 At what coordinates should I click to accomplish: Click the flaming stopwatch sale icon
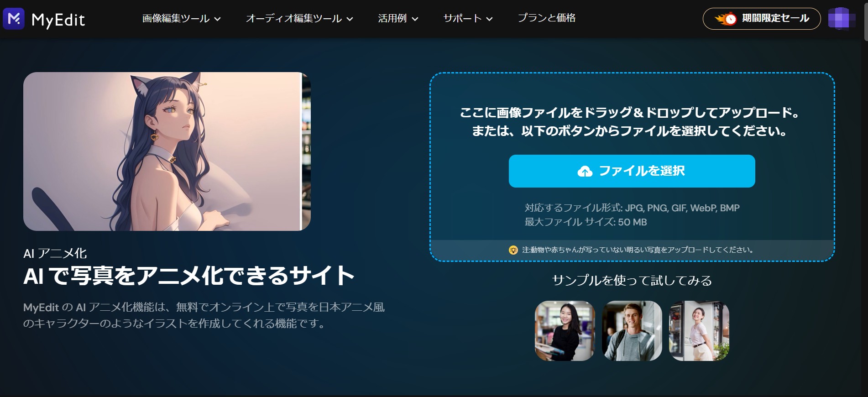click(x=726, y=19)
